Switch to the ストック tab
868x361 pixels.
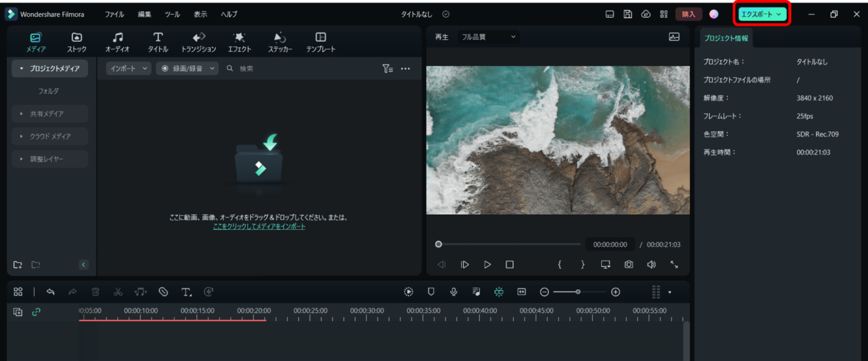pos(76,41)
